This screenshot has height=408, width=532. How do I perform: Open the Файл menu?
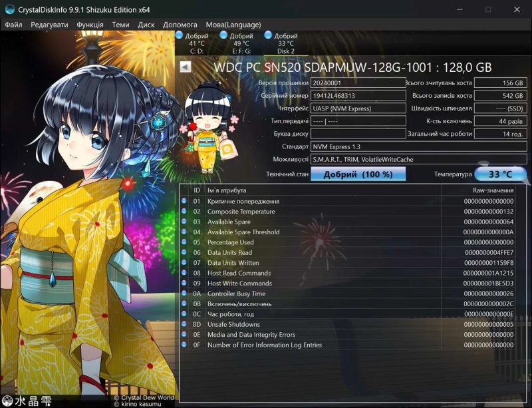tap(13, 25)
